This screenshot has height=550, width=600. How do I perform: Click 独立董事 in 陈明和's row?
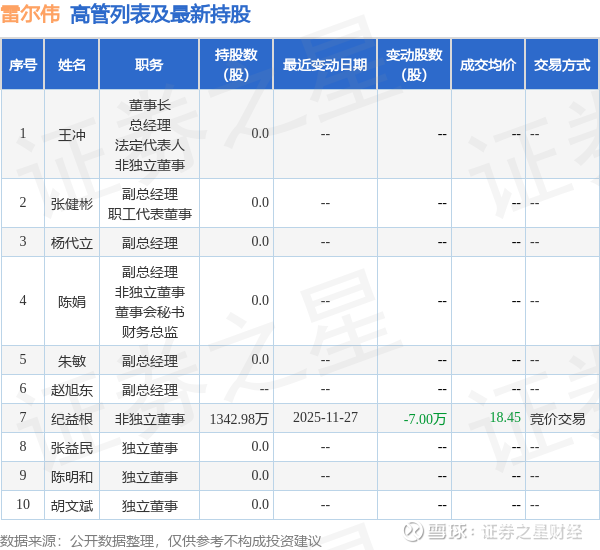(150, 477)
